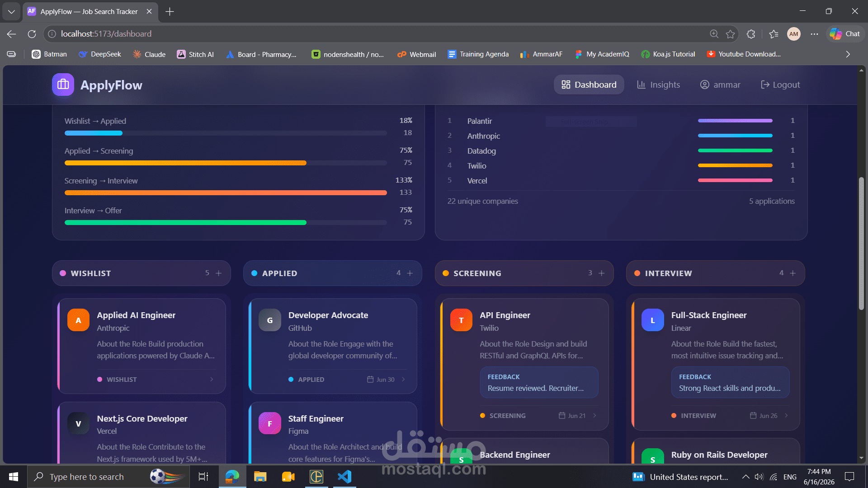Click the page vertical scrollbar thumb
This screenshot has height=488, width=868.
point(861,244)
